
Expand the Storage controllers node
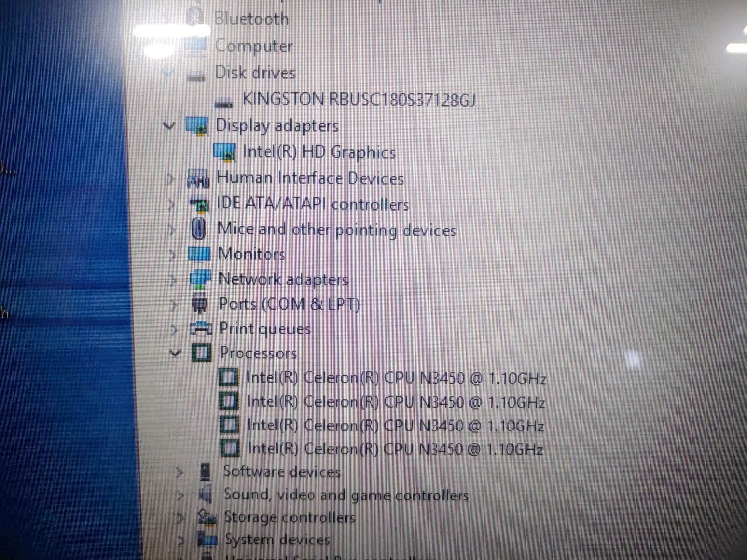coord(180,518)
